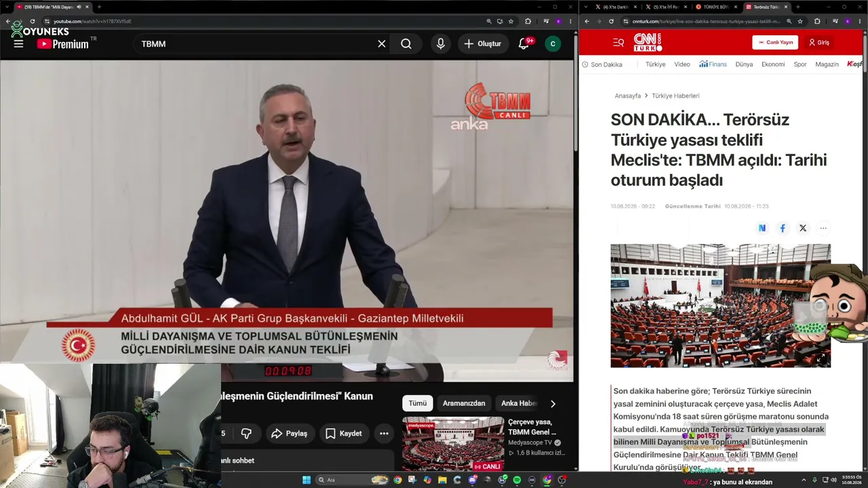The image size is (868, 488).
Task: Zoom icon in CNN Türk address bar
Action: coord(789,21)
